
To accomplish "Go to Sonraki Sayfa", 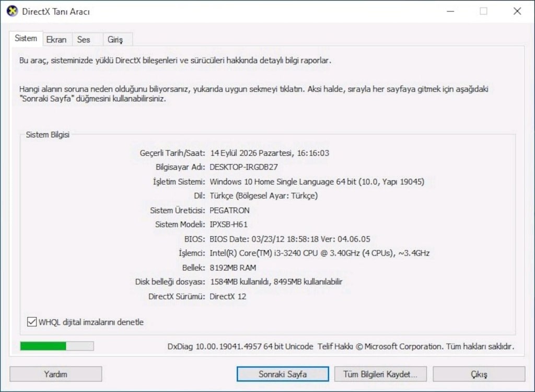I will (283, 374).
